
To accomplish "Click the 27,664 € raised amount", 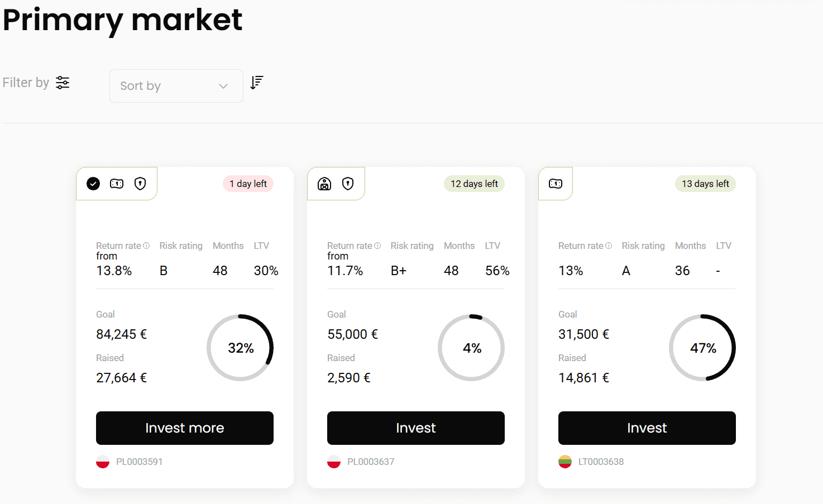I will point(122,378).
